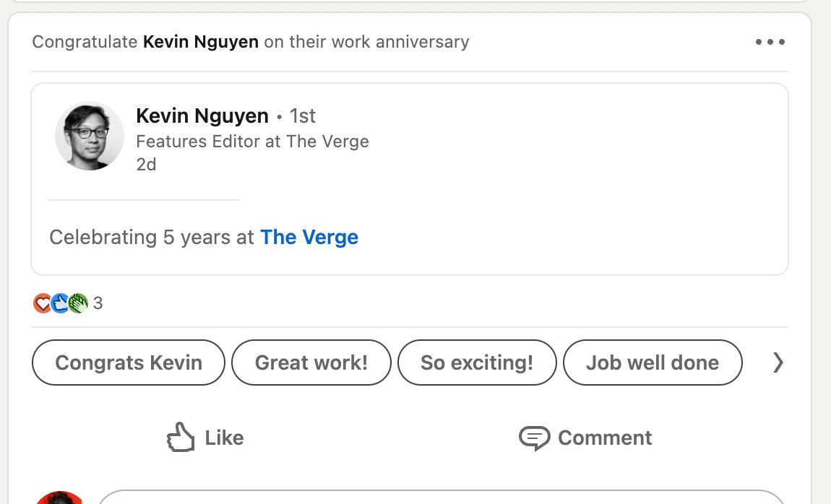This screenshot has height=504, width=831.
Task: Select the "Congrats Kevin" quick reply
Action: (129, 362)
